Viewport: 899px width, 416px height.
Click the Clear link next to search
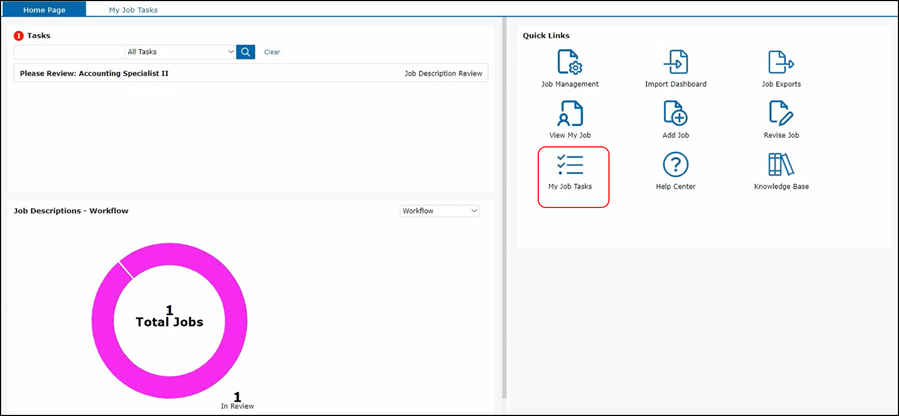point(272,52)
